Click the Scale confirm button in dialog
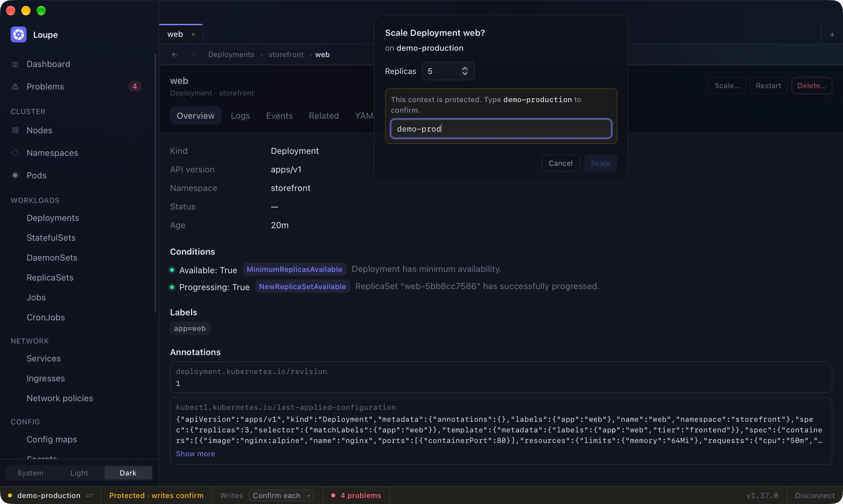The height and width of the screenshot is (504, 843). (x=600, y=163)
